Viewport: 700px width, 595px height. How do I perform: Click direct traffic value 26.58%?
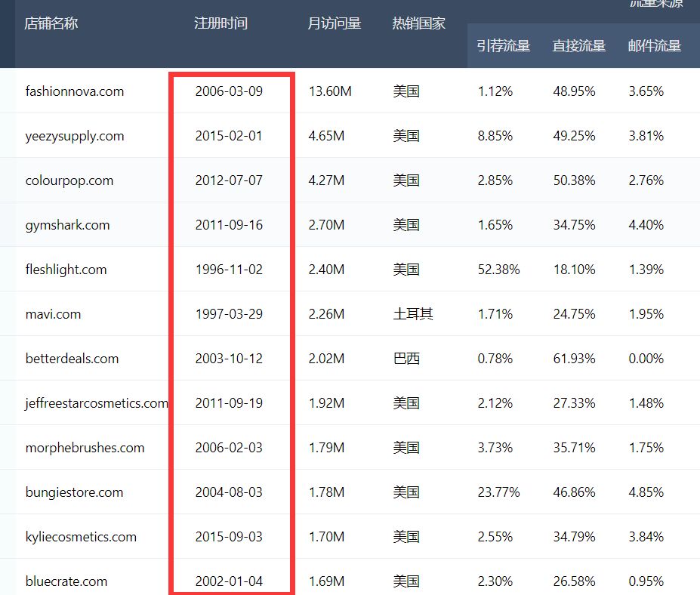tap(574, 581)
